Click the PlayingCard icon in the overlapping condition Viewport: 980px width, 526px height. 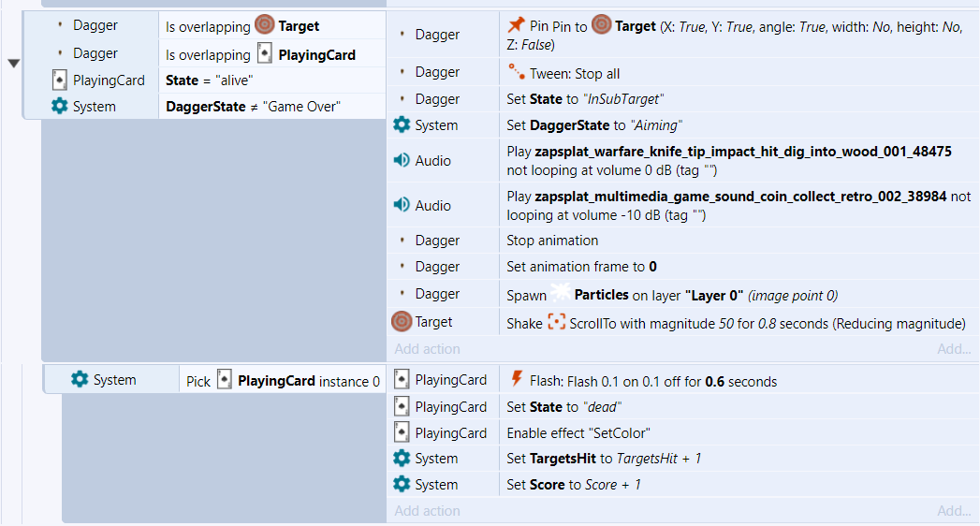tap(265, 53)
